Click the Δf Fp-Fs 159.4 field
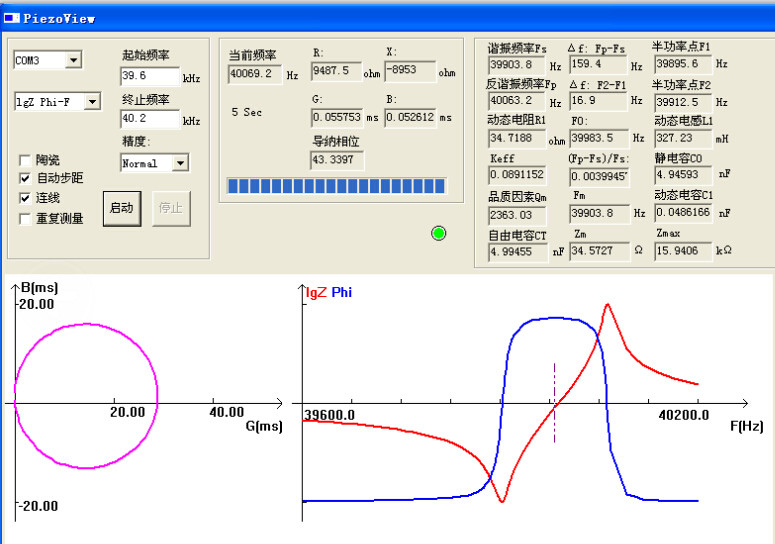Viewport: 775px width, 544px height. pos(599,64)
